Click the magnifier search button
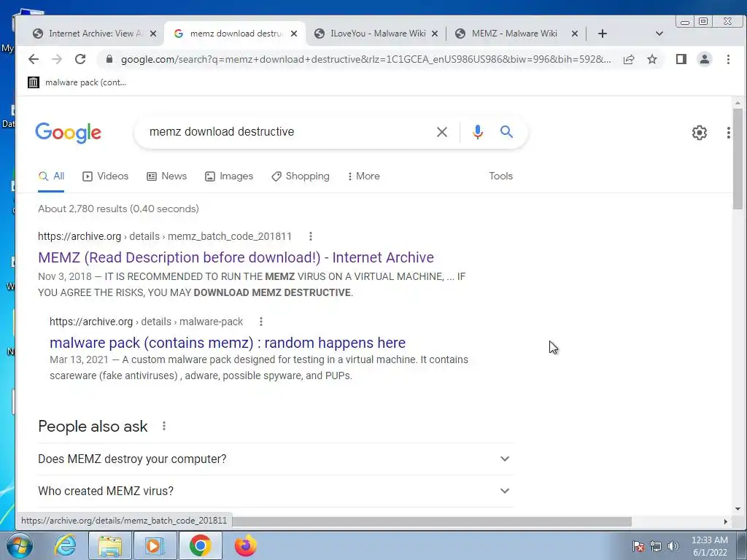 506,132
